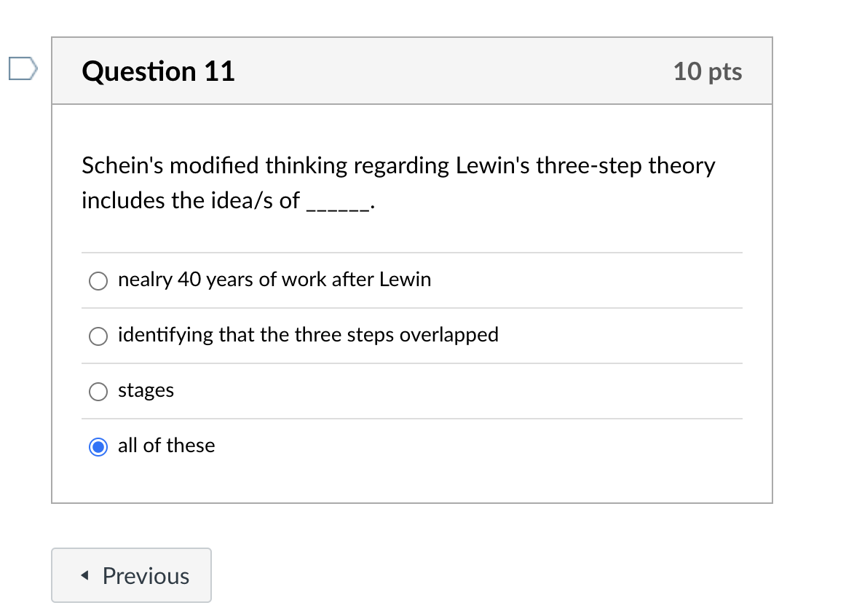
Task: Click the second answer option text
Action: click(x=308, y=335)
